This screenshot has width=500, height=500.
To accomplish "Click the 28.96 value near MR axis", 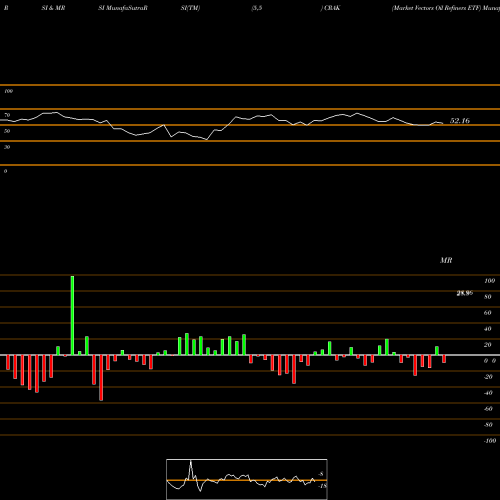I will [465, 293].
